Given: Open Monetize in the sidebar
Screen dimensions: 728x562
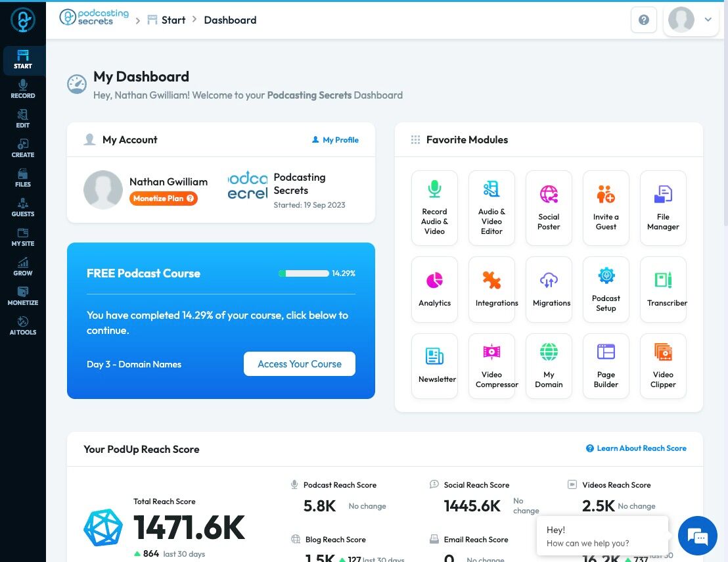Looking at the screenshot, I should tap(23, 297).
